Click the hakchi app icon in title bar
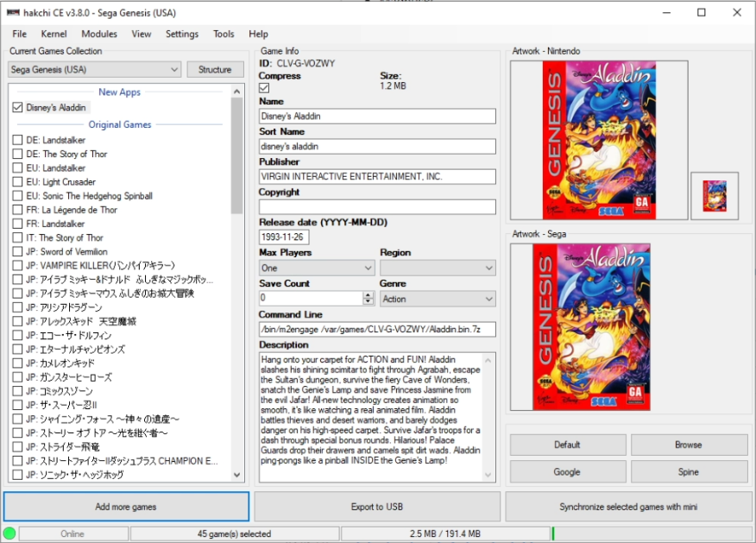Viewport: 756px width, 543px height. point(13,13)
